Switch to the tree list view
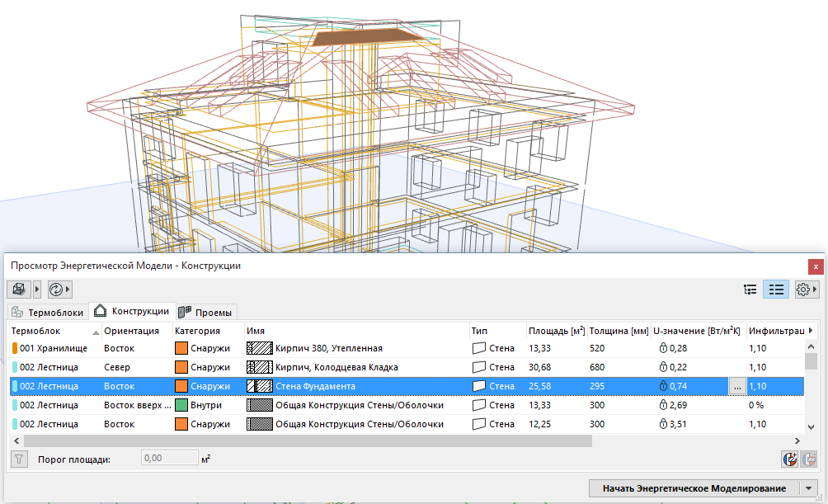The height and width of the screenshot is (504, 828). tap(750, 290)
